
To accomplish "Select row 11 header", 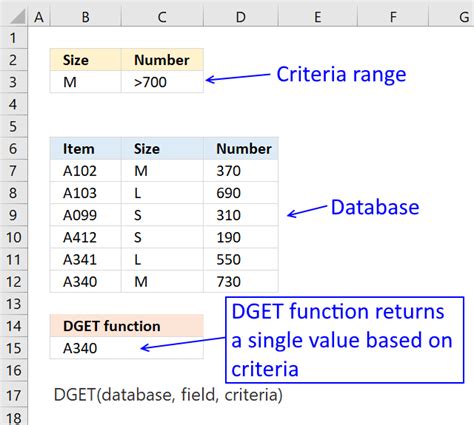I will coord(13,259).
